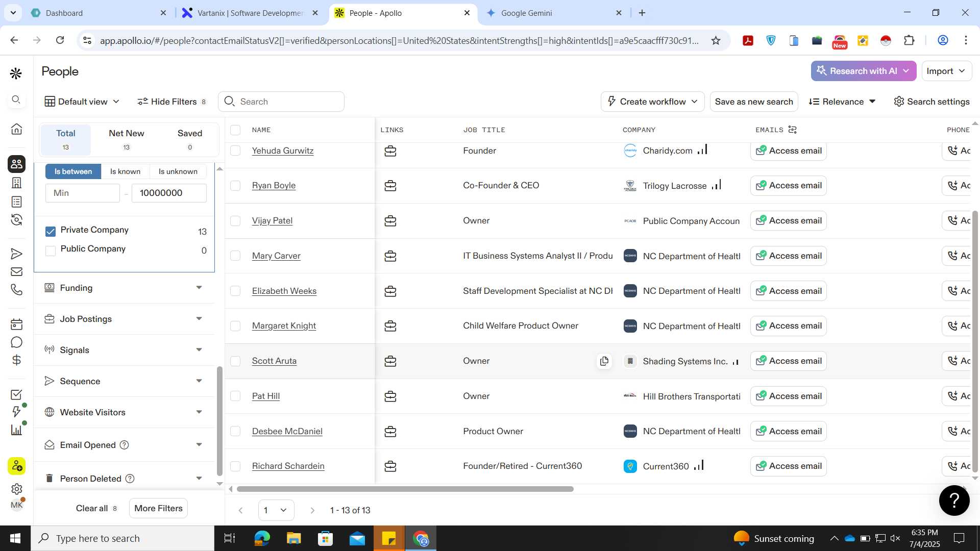Check the box for Vijay Patel

coord(235,221)
